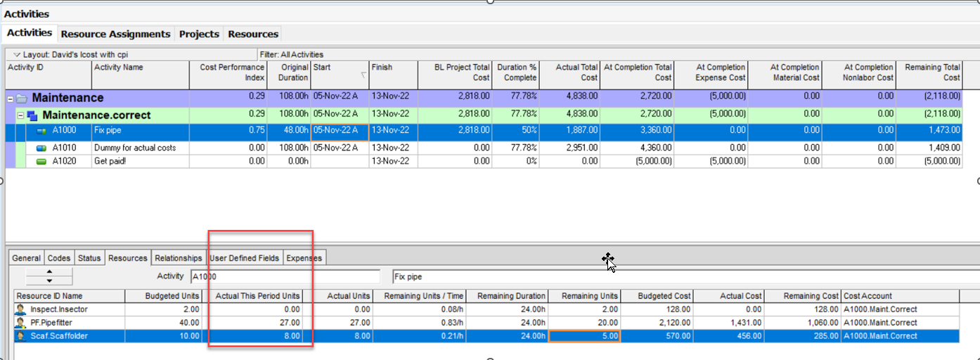Click the Cost Performance Index column header
Screen dimensions: 980x360
click(x=228, y=72)
